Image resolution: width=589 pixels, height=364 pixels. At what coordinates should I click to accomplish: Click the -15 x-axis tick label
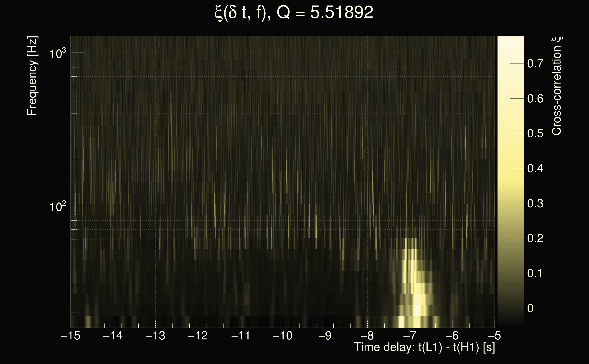[x=71, y=336]
